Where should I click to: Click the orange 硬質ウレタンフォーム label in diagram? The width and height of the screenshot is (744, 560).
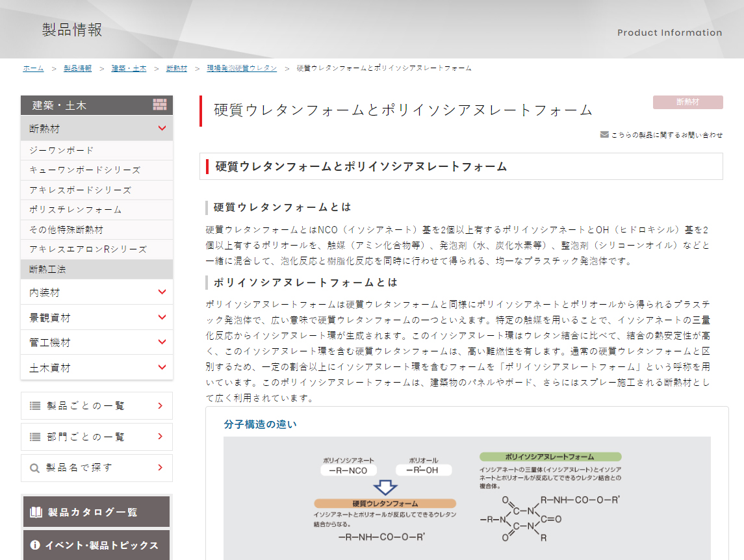coord(385,503)
